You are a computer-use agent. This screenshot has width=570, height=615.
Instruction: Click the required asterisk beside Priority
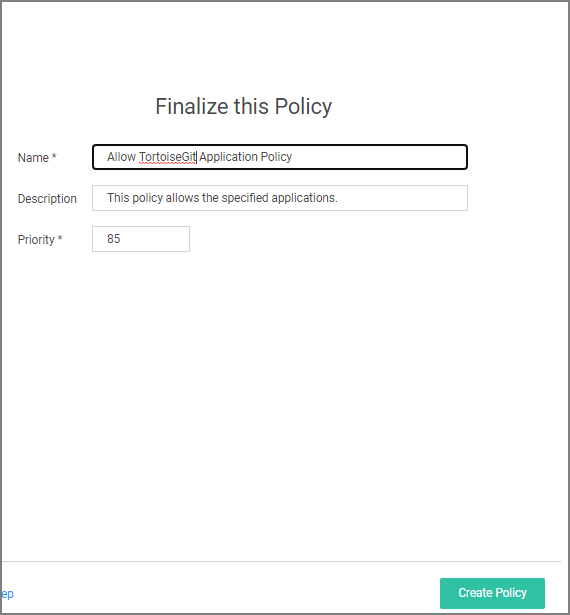[x=60, y=238]
